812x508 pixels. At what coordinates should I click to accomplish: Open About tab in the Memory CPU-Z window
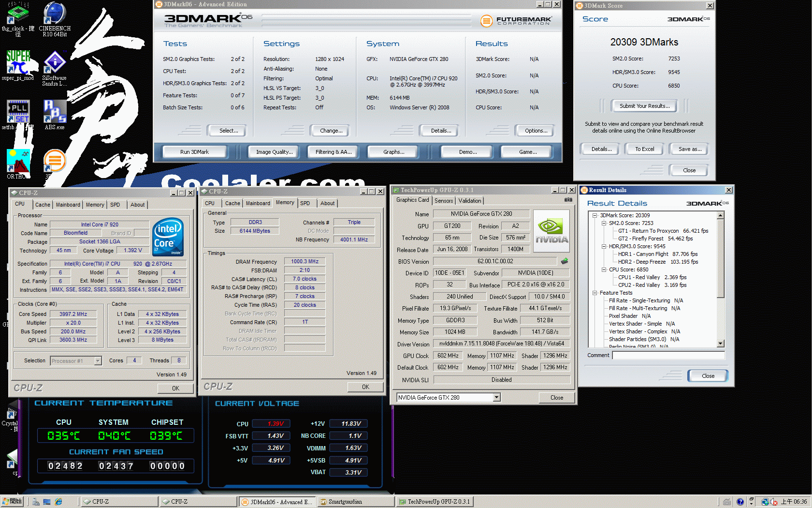click(x=327, y=203)
